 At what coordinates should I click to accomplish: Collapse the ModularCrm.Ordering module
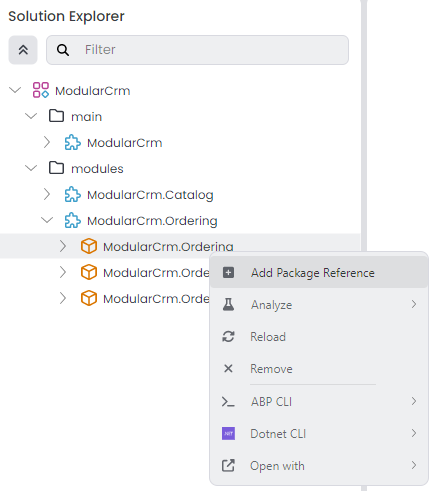47,220
